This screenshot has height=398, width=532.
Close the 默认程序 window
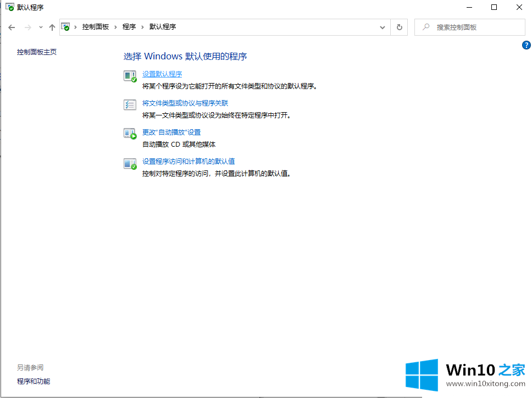519,7
